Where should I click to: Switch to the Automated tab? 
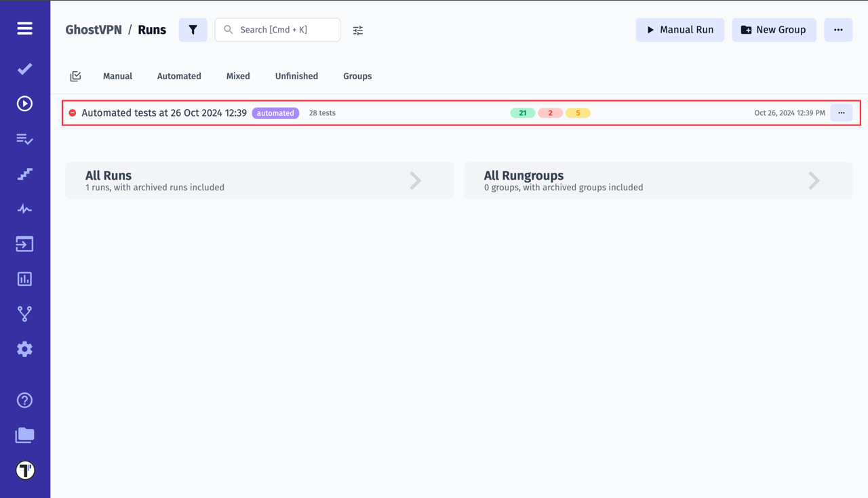[179, 76]
